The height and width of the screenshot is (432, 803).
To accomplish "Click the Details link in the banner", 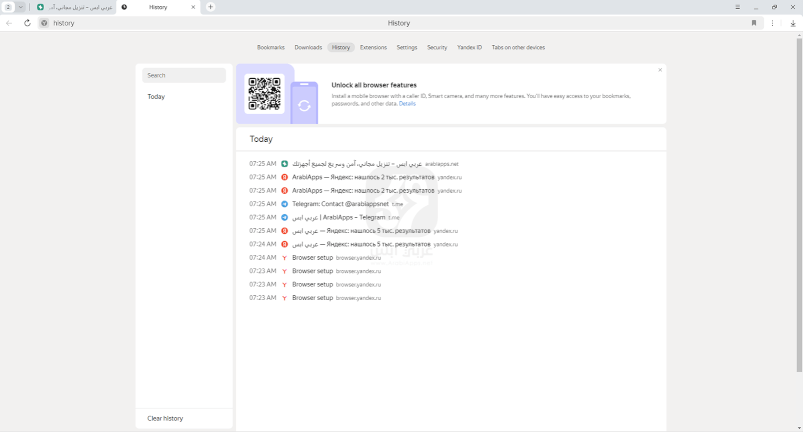I will (407, 103).
